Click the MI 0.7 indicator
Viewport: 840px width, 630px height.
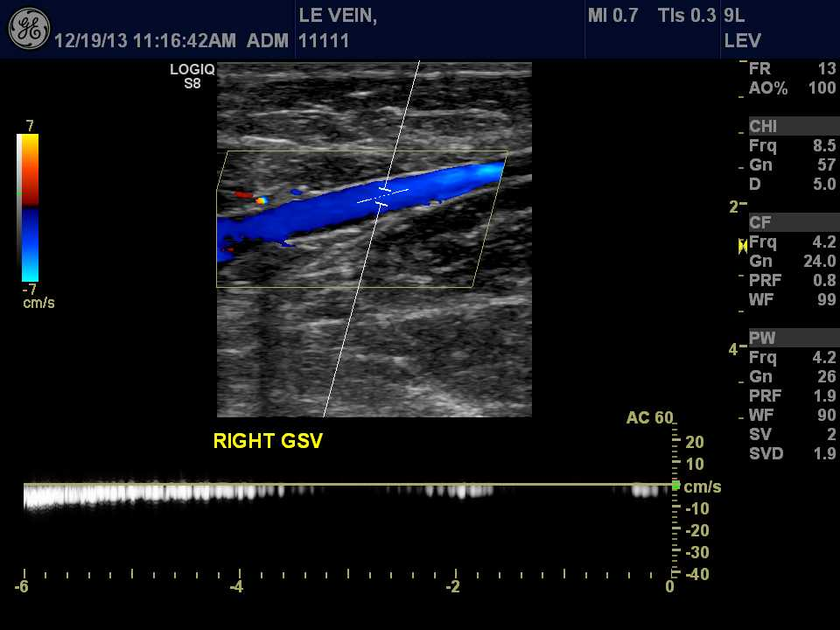coord(612,16)
